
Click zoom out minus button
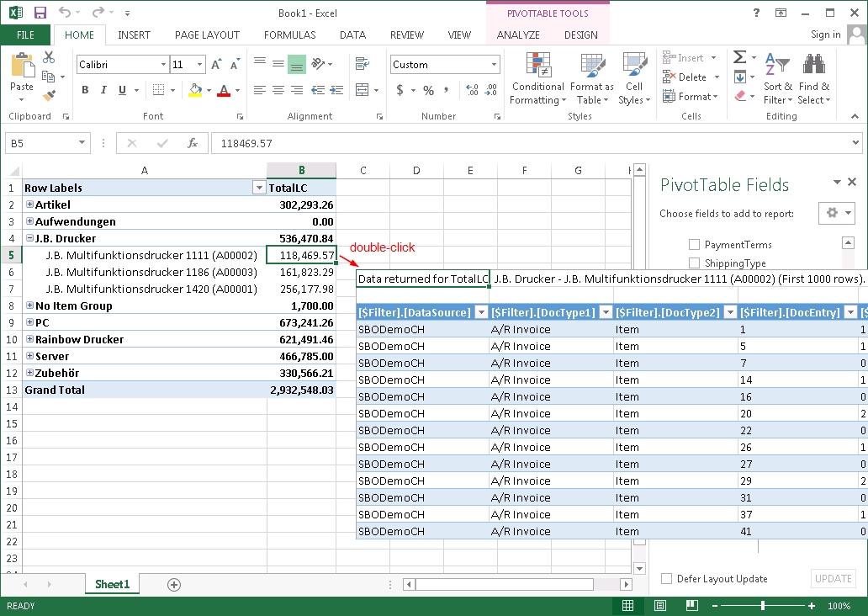tap(715, 605)
